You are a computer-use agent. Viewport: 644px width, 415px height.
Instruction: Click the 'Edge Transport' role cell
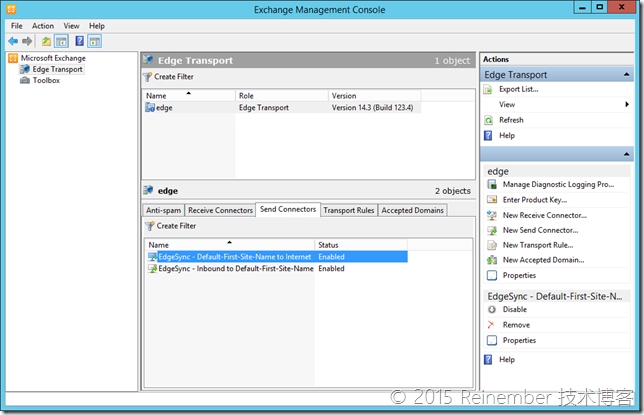(264, 108)
